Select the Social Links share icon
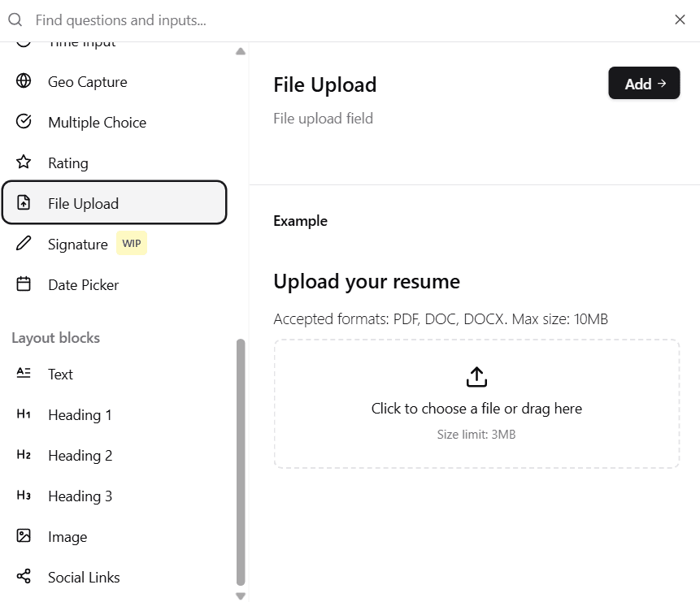700x602 pixels. [23, 577]
